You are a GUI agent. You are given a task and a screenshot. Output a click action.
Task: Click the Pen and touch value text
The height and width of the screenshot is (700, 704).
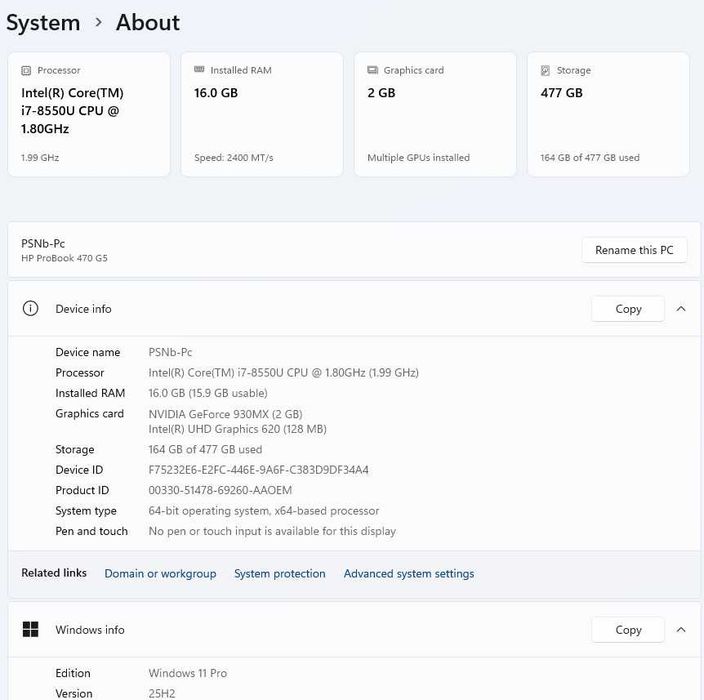[x=272, y=531]
